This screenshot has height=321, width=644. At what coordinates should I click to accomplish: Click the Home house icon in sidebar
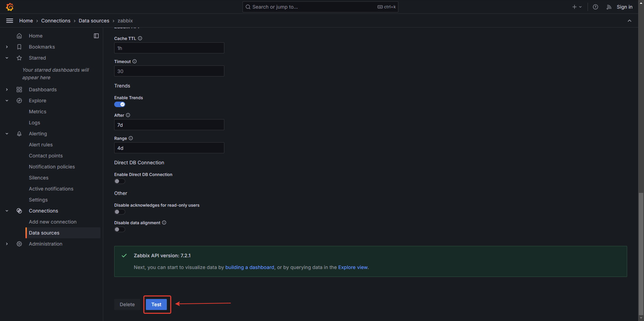(x=19, y=36)
